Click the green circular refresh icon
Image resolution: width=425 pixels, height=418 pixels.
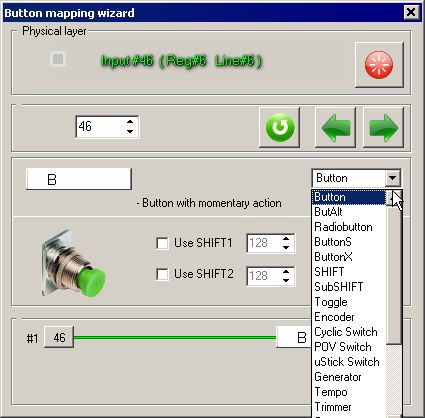[x=280, y=127]
